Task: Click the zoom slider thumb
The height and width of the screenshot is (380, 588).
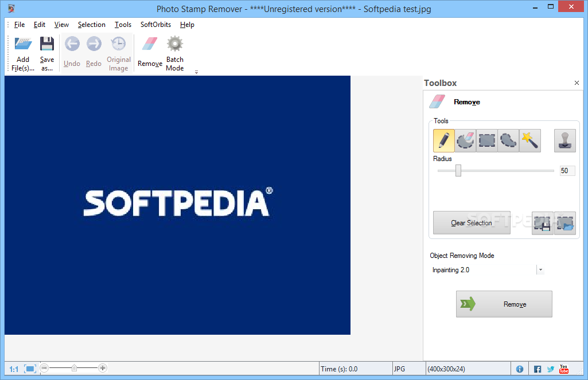Action: pyautogui.click(x=74, y=368)
